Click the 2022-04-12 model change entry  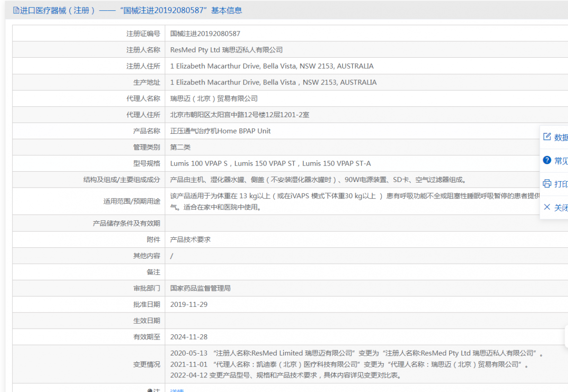pos(286,375)
